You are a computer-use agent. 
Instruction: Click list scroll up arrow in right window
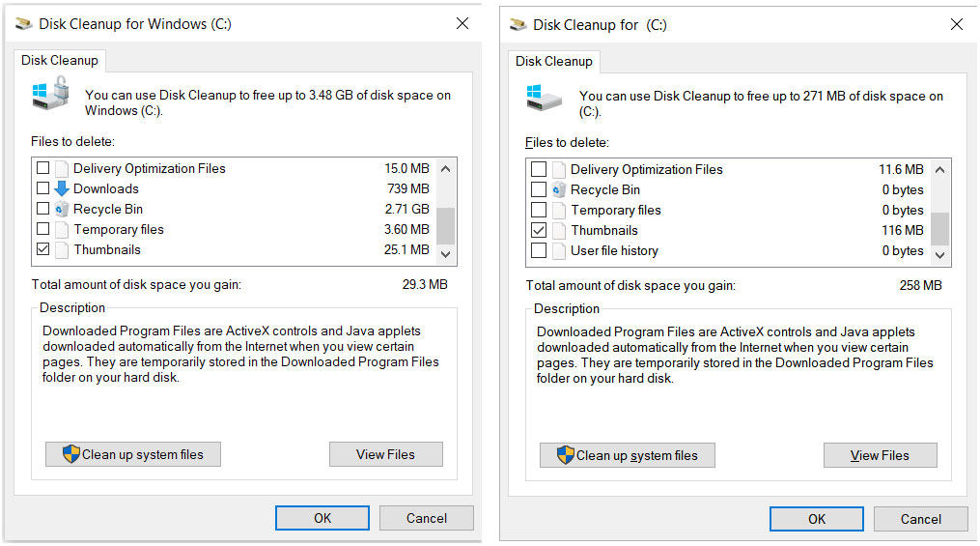click(940, 169)
